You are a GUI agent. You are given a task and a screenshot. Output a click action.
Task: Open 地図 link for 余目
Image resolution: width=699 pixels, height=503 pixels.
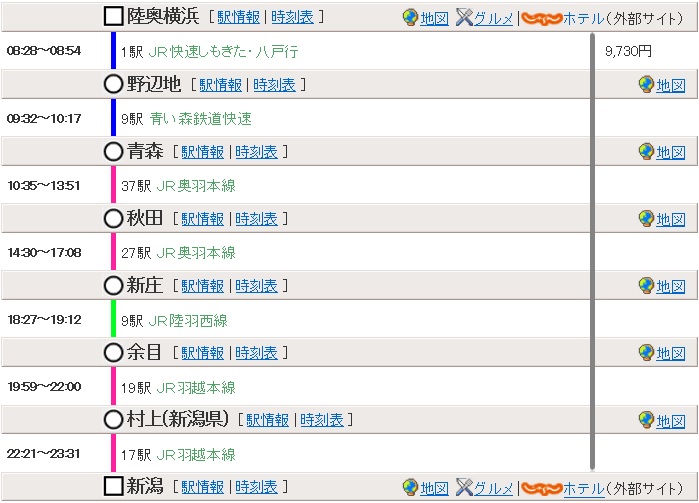[x=670, y=354]
